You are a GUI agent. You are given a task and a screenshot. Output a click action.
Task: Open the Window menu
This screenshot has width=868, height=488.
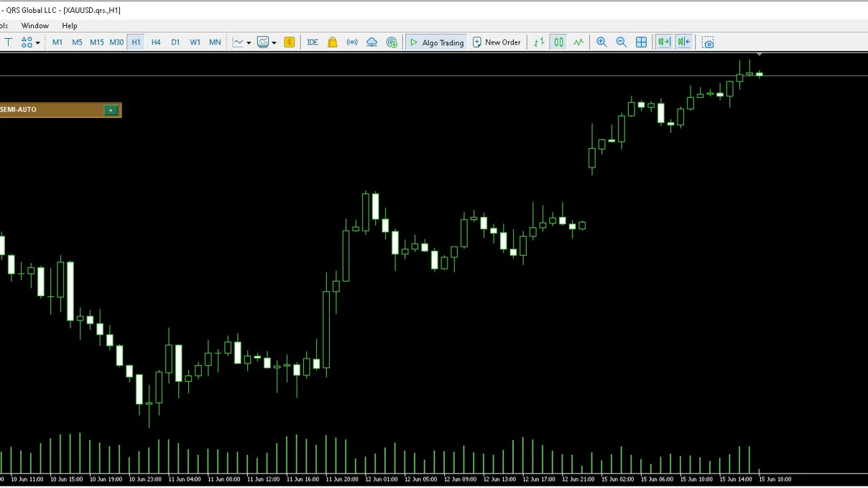click(35, 26)
